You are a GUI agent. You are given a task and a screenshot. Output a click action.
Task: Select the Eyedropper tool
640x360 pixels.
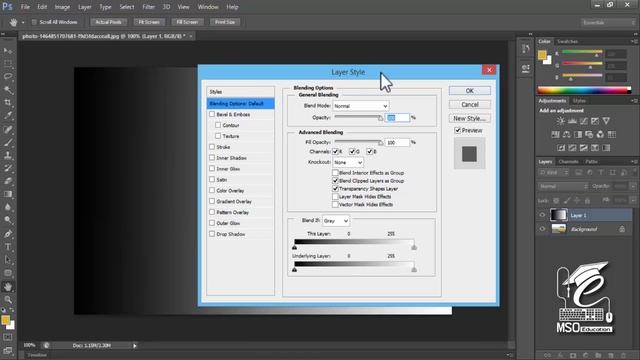point(8,116)
